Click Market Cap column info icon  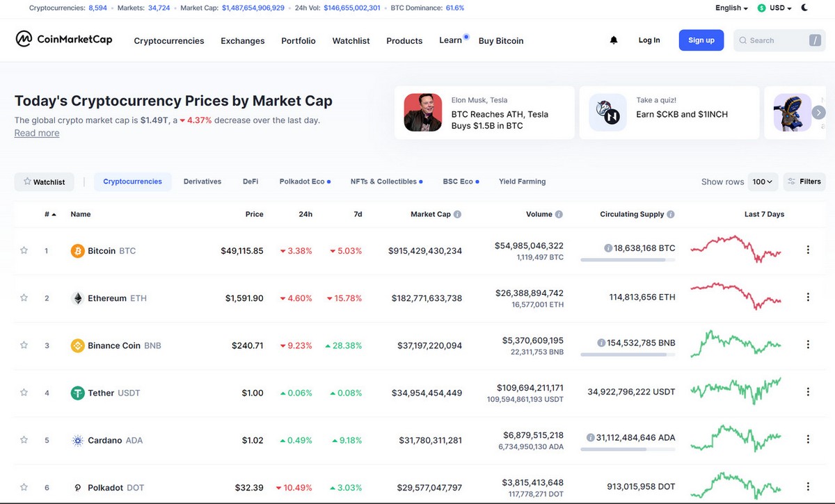[457, 214]
